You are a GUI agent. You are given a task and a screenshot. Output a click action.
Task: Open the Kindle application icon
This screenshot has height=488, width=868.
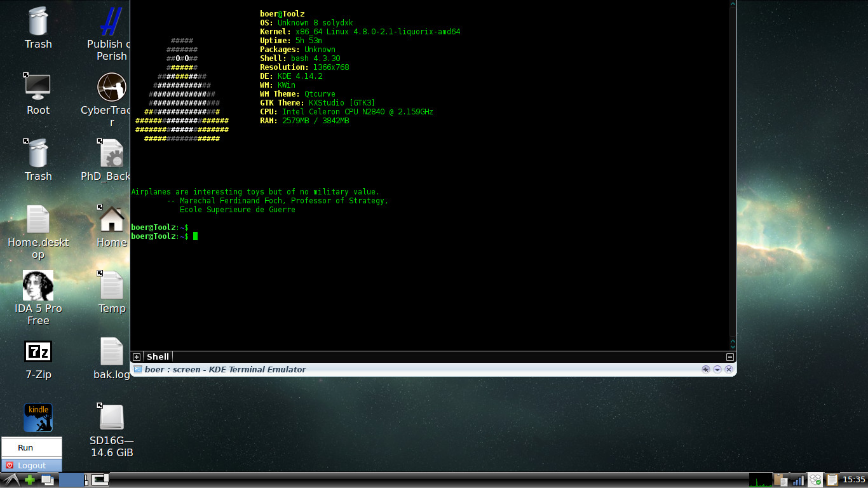click(x=38, y=417)
